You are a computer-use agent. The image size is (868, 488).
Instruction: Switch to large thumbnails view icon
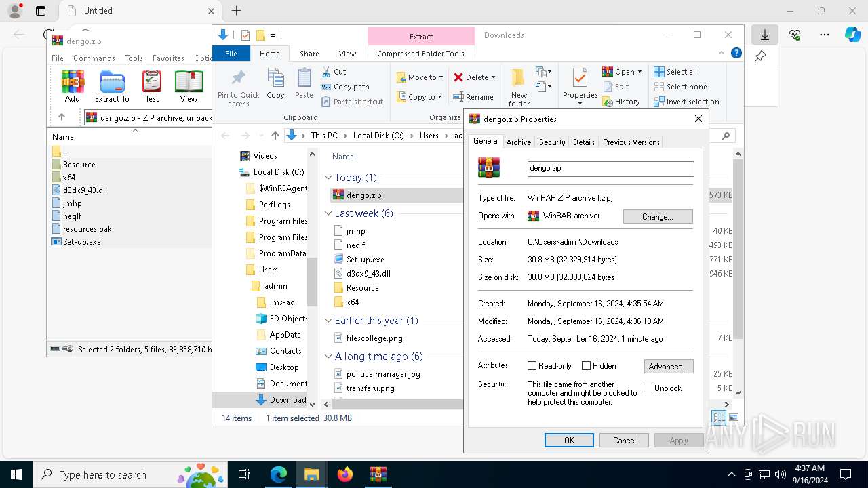coord(733,418)
